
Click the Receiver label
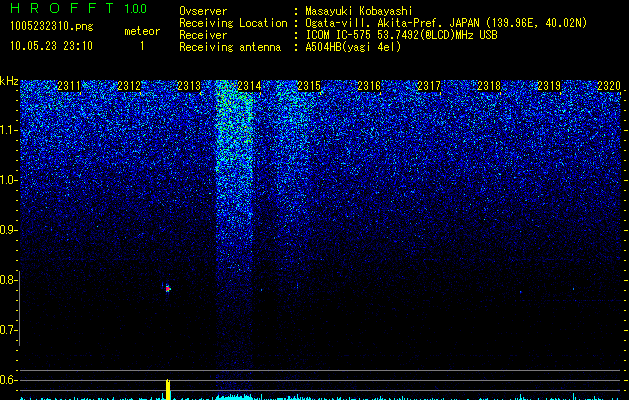click(x=203, y=35)
